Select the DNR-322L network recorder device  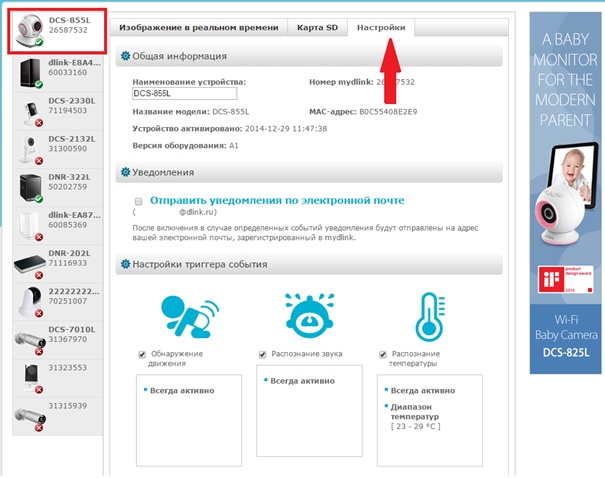click(x=56, y=187)
